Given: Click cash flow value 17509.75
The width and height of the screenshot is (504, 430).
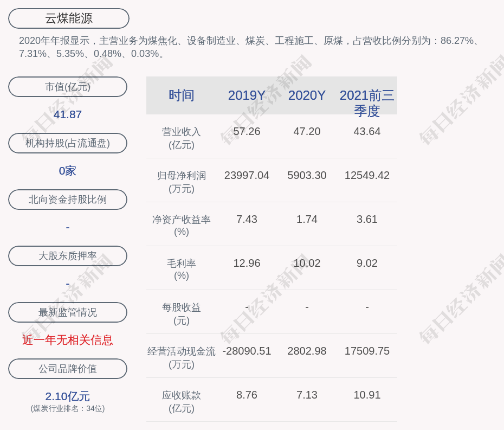Looking at the screenshot, I should click(367, 351).
